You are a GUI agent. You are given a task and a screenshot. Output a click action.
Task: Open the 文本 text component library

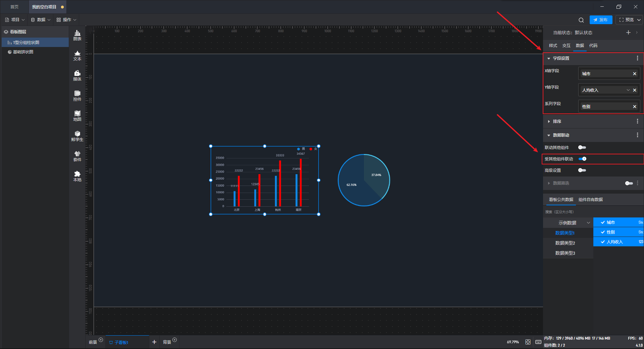(77, 55)
